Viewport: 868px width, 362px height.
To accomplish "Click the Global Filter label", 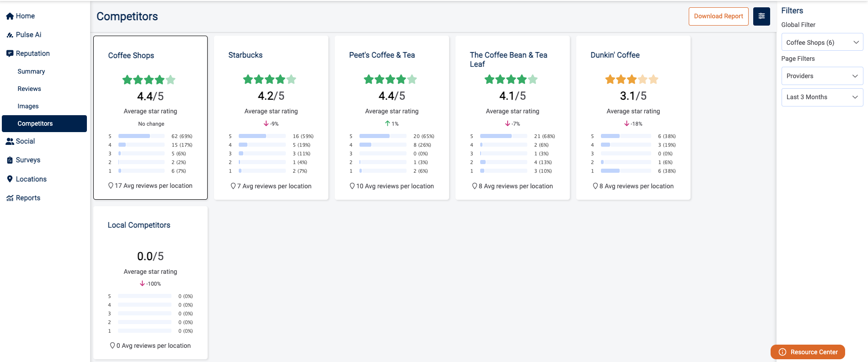I will [x=798, y=25].
